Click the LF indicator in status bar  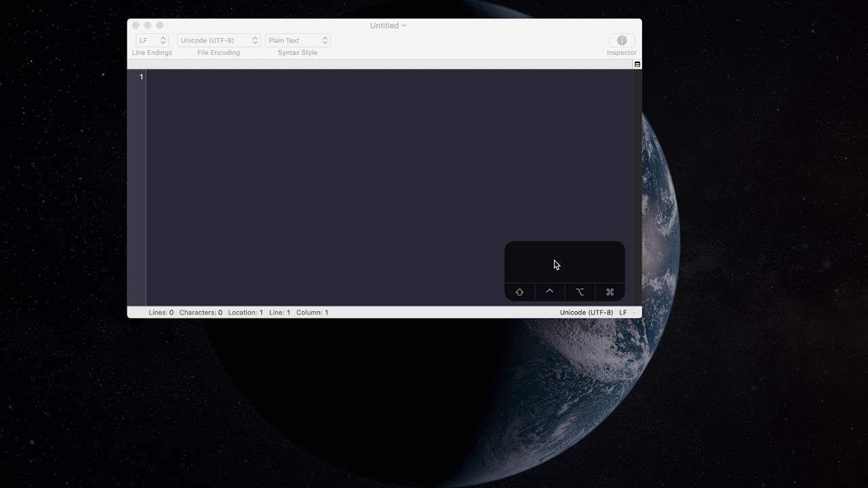tap(623, 312)
